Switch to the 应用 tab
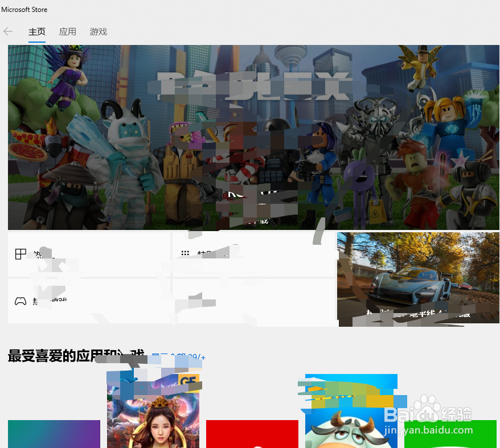Screen dimensions: 500x448 point(68,31)
